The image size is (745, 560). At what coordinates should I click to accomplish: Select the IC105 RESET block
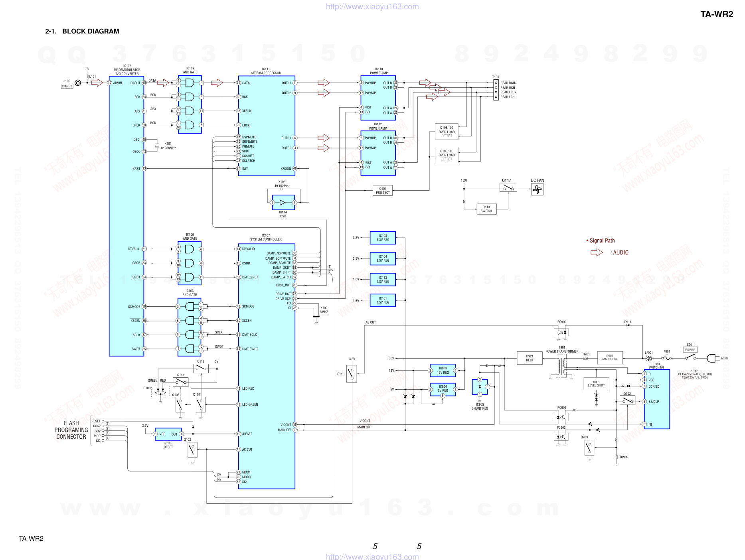tap(168, 434)
